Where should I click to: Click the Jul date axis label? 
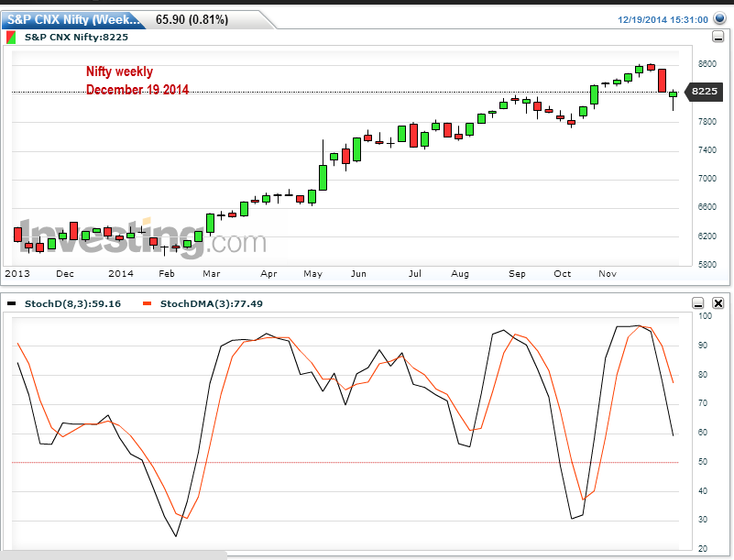click(x=415, y=274)
